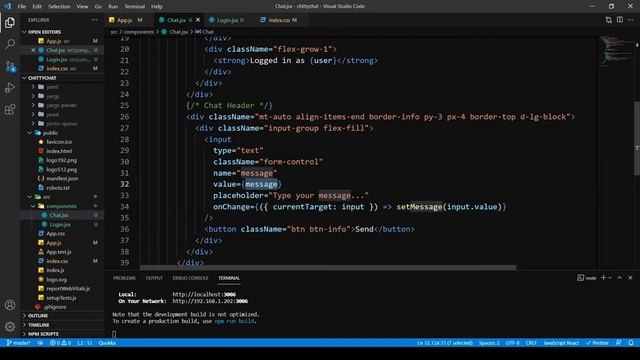Image resolution: width=640 pixels, height=360 pixels.
Task: Open the Help menu
Action: [x=157, y=7]
